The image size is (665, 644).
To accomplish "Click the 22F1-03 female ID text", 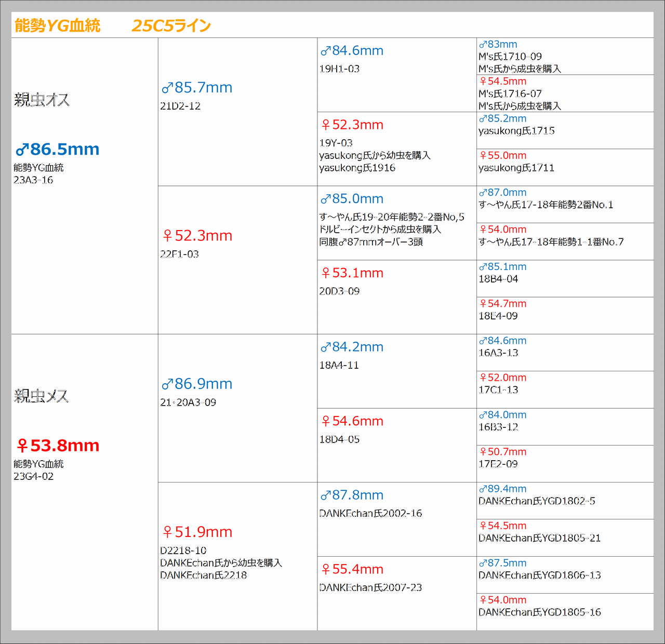I will [x=179, y=254].
